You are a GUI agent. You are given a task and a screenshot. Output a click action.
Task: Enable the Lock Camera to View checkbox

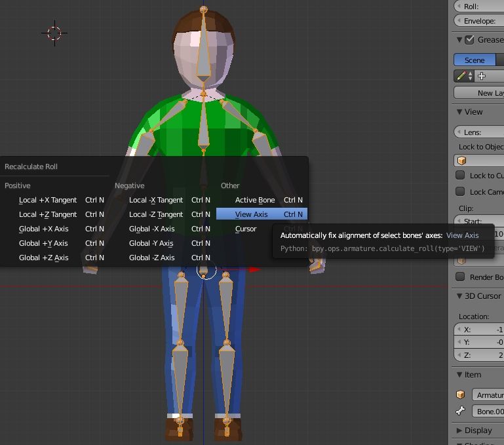pyautogui.click(x=461, y=191)
